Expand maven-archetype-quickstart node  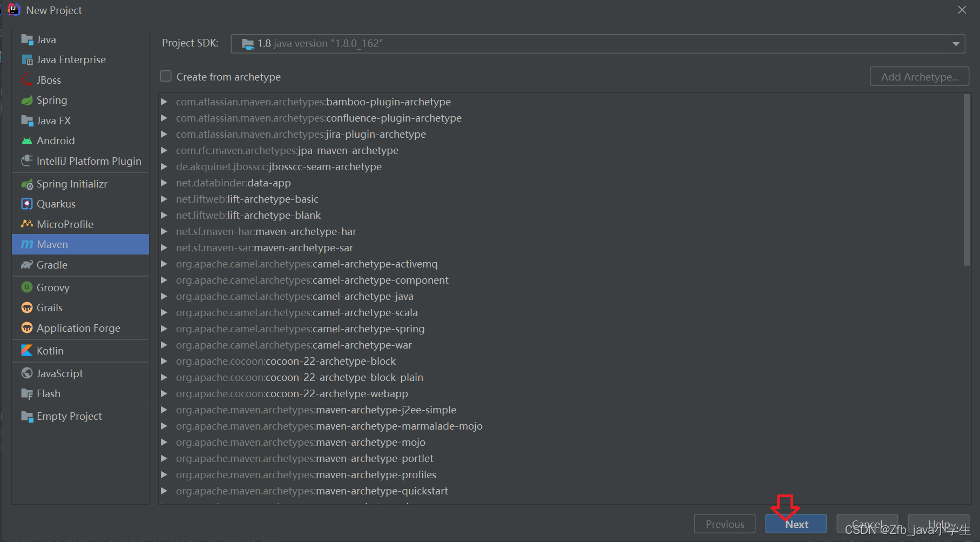pyautogui.click(x=164, y=491)
